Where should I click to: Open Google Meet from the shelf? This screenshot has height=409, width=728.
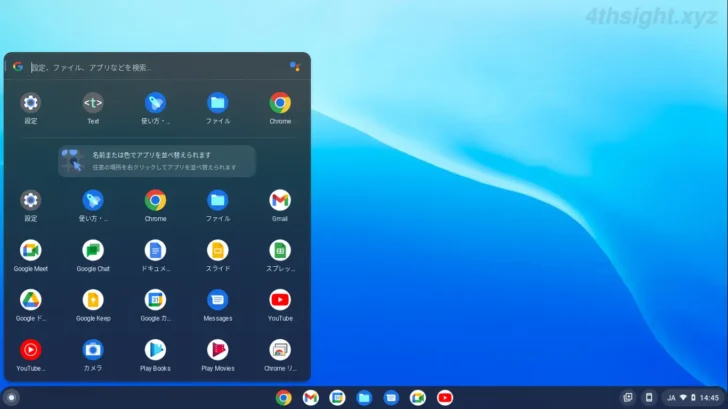[418, 398]
